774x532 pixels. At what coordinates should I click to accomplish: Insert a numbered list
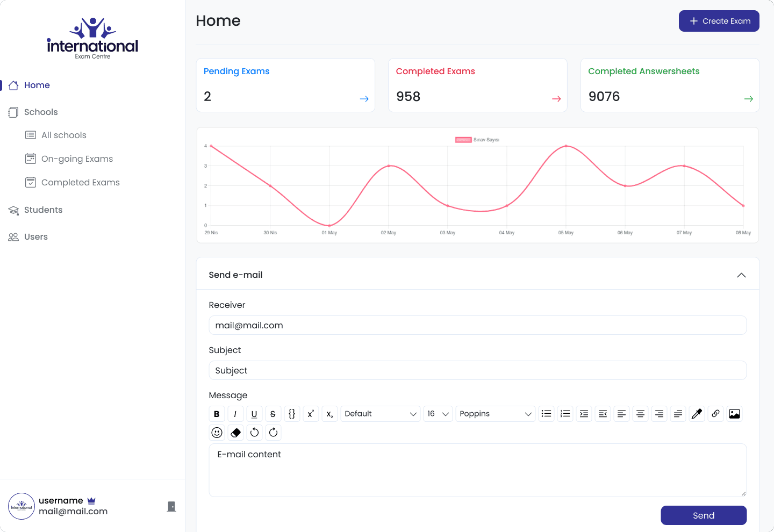(x=565, y=414)
